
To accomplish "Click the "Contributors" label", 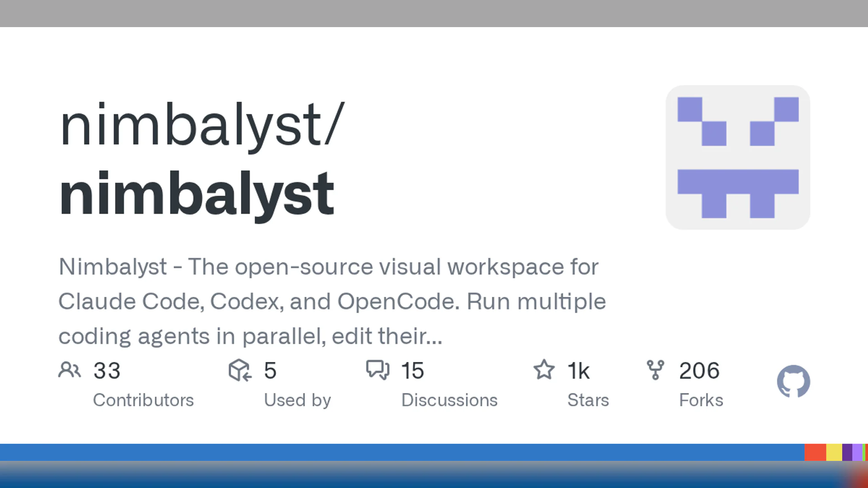I will [143, 400].
